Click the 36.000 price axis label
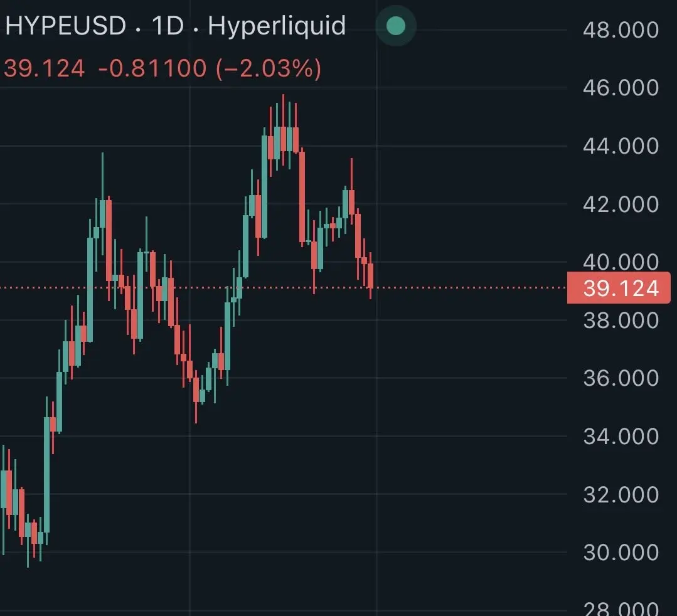This screenshot has height=616, width=677. (621, 378)
